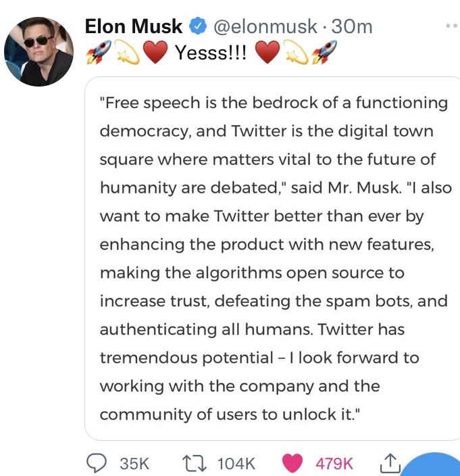Image resolution: width=460 pixels, height=476 pixels.
Task: Click the Yesss!!! tweet text
Action: (x=211, y=53)
